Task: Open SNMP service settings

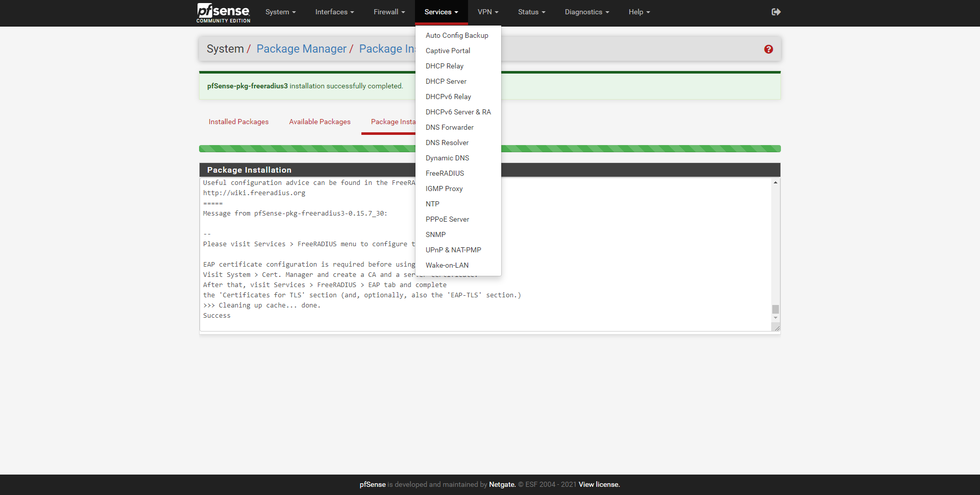Action: [458, 234]
